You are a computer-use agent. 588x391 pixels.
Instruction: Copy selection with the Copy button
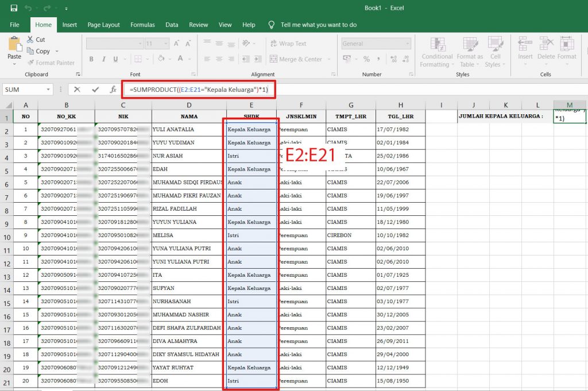(x=38, y=51)
